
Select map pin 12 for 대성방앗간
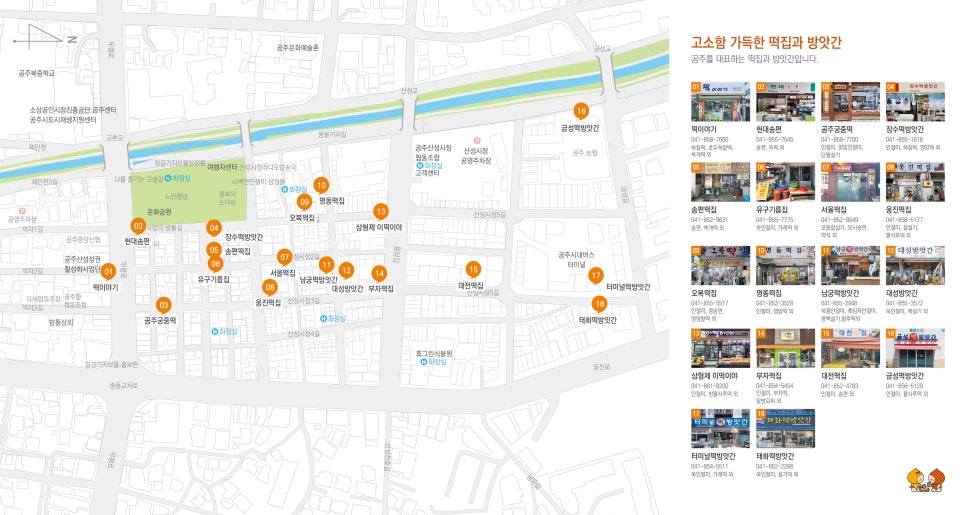pos(346,270)
